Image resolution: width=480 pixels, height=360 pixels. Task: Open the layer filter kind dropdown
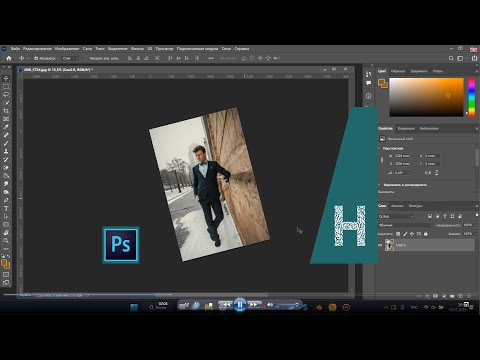396,216
